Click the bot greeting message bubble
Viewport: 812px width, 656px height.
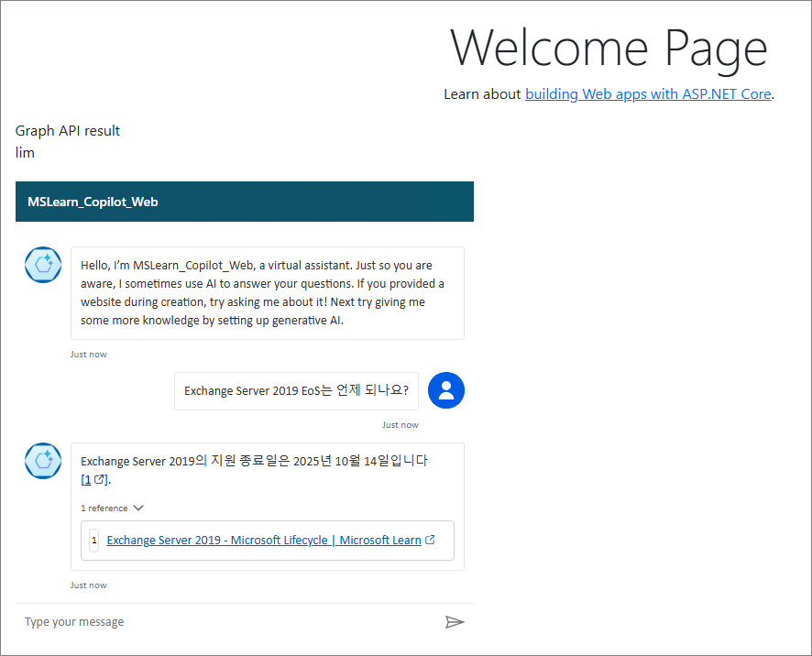[268, 293]
